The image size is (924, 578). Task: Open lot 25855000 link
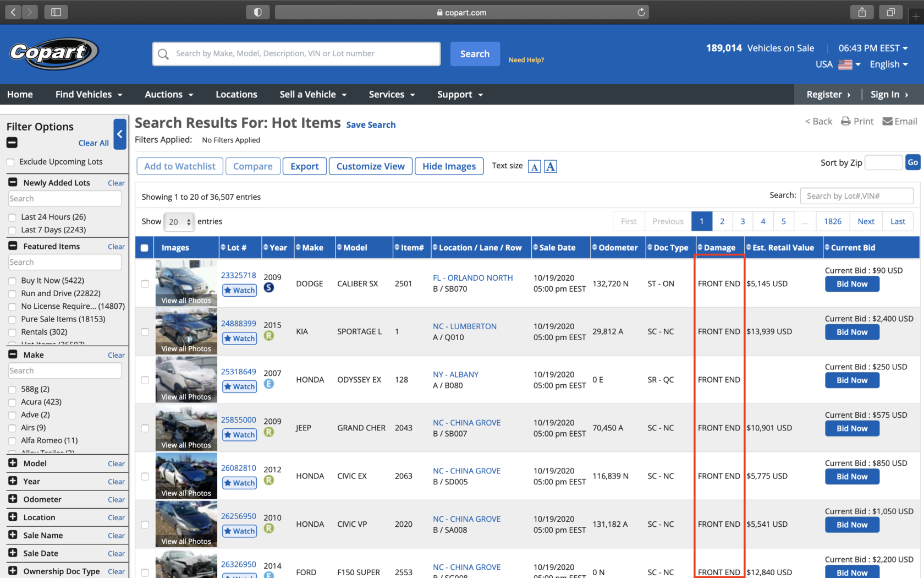(x=239, y=419)
